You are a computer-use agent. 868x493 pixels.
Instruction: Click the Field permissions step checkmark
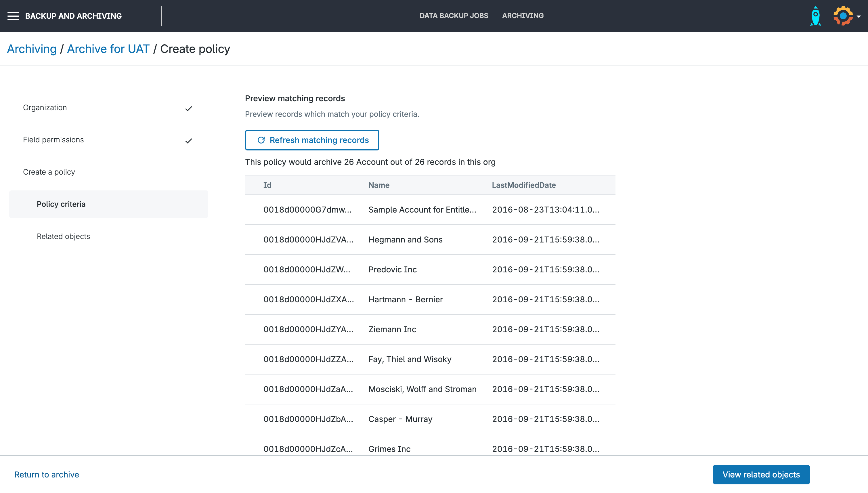pos(189,141)
